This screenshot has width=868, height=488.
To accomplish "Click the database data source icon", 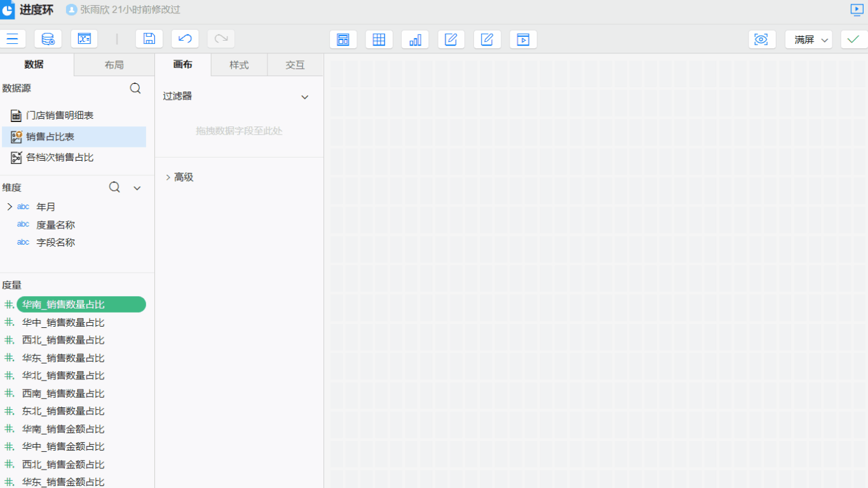I will click(48, 39).
